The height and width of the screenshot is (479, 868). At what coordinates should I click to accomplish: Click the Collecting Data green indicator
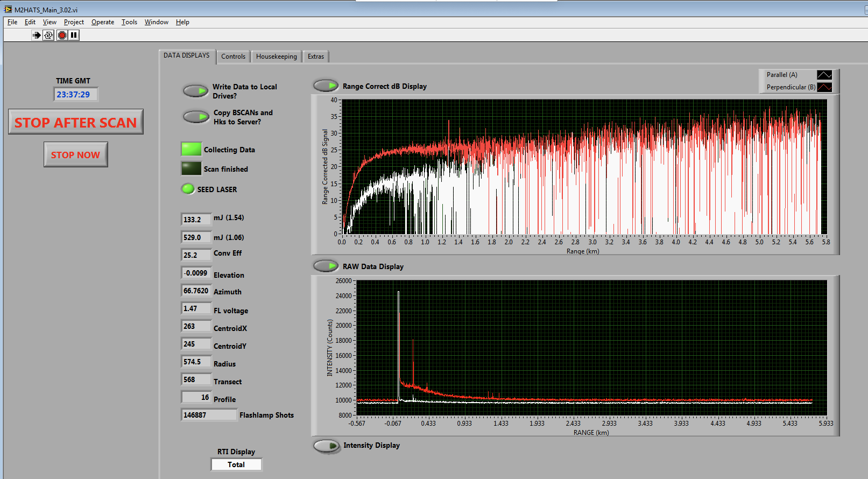191,149
